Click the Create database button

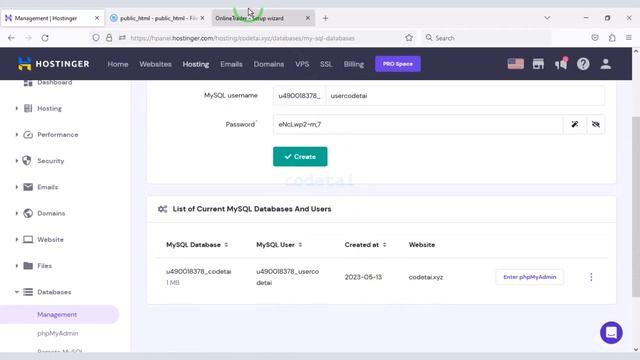click(x=300, y=157)
